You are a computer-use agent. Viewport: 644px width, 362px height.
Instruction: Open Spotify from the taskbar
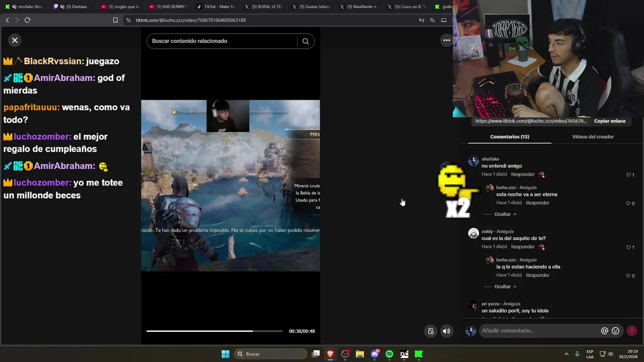pos(389,354)
